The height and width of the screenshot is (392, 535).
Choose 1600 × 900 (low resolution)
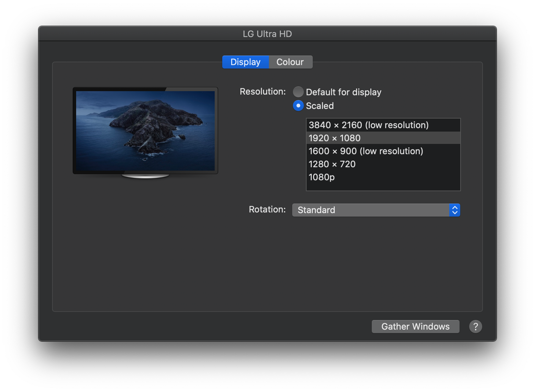pyautogui.click(x=383, y=151)
